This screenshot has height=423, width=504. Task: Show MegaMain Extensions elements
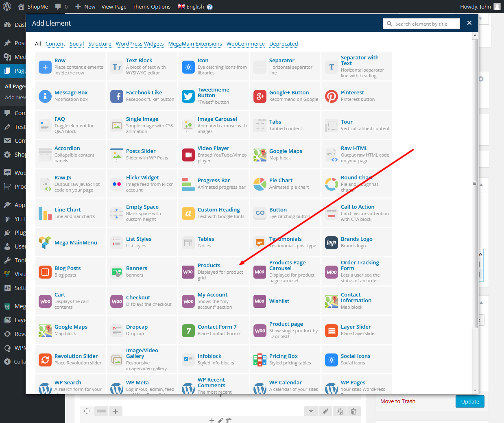click(x=195, y=44)
